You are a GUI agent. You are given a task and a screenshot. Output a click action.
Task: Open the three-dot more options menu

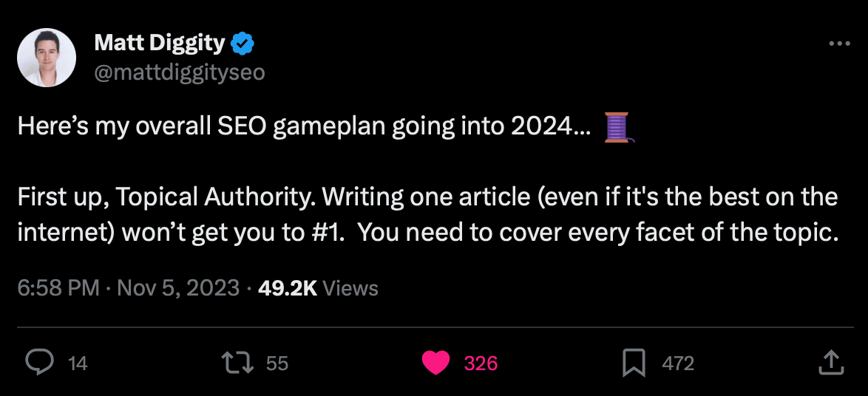pyautogui.click(x=839, y=44)
